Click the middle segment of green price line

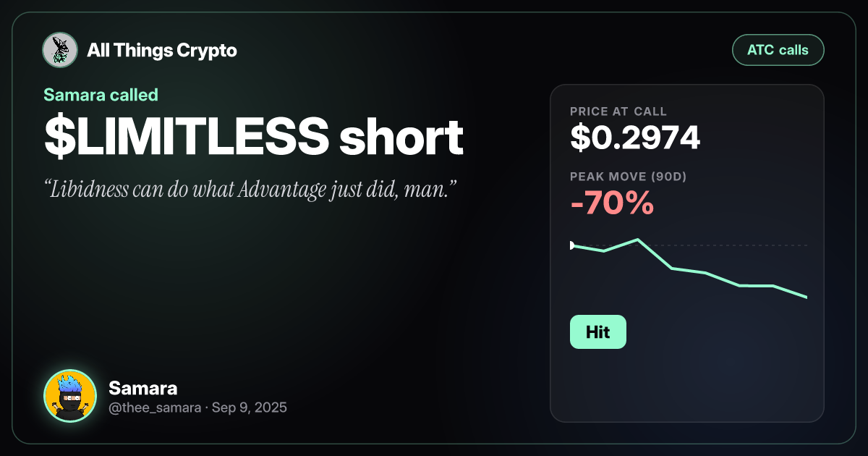tap(689, 271)
